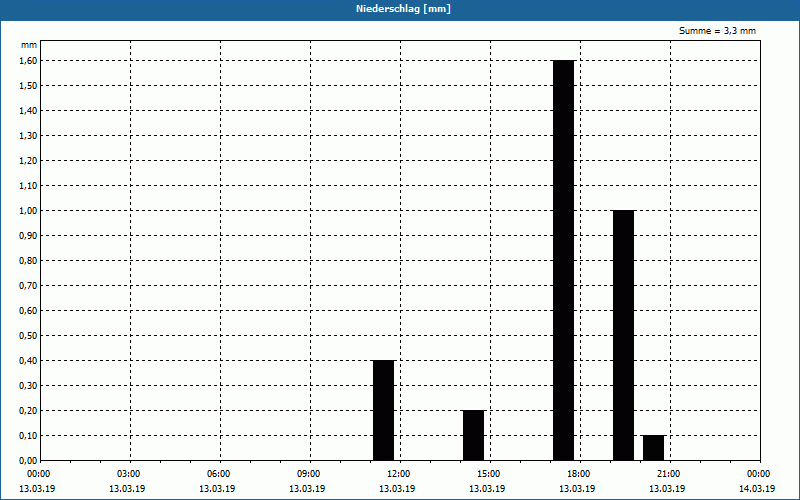
Task: Click the 'Niederschlag [mm]' chart title
Action: (403, 9)
